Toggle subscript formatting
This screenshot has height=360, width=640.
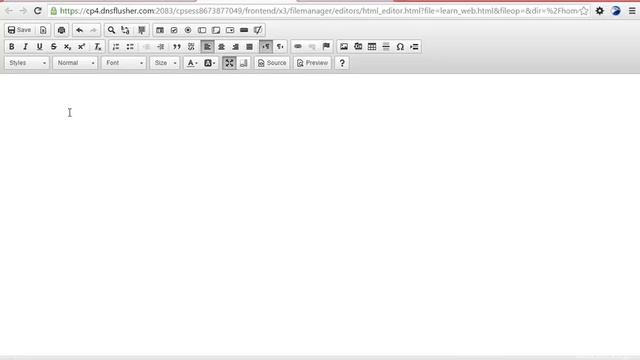[x=68, y=47]
